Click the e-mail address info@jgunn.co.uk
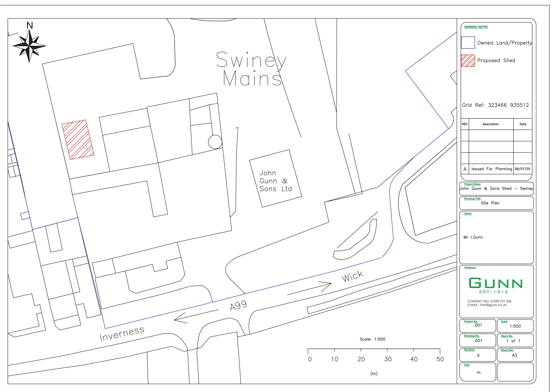 [x=493, y=305]
